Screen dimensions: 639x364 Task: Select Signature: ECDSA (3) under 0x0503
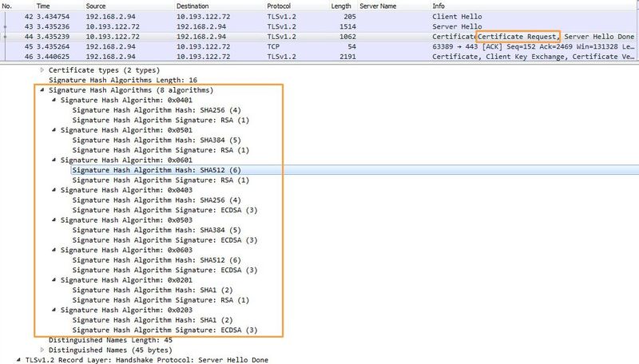tap(165, 240)
